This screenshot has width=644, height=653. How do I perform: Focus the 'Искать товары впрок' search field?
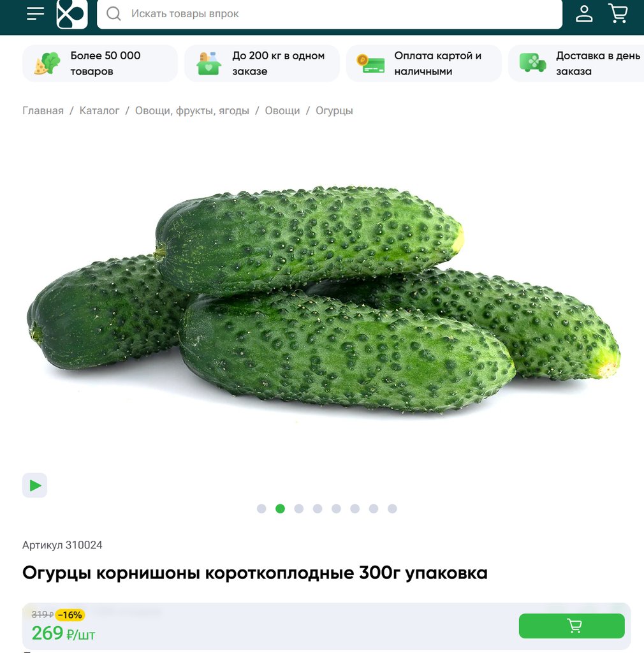(329, 14)
